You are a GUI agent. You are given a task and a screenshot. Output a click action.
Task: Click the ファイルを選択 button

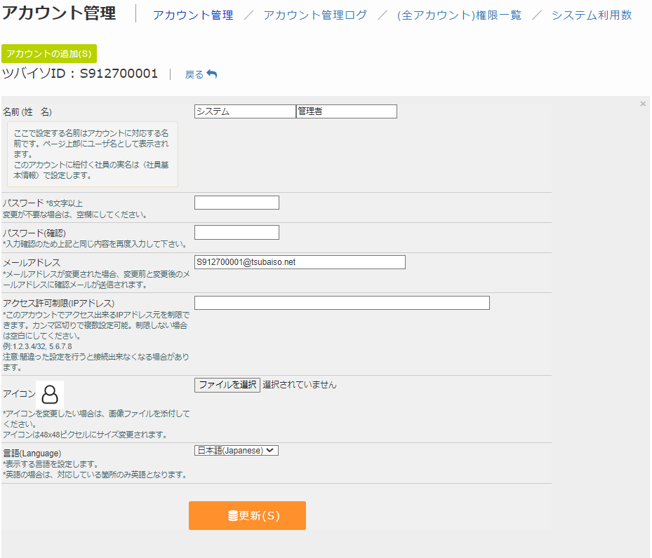pyautogui.click(x=227, y=385)
